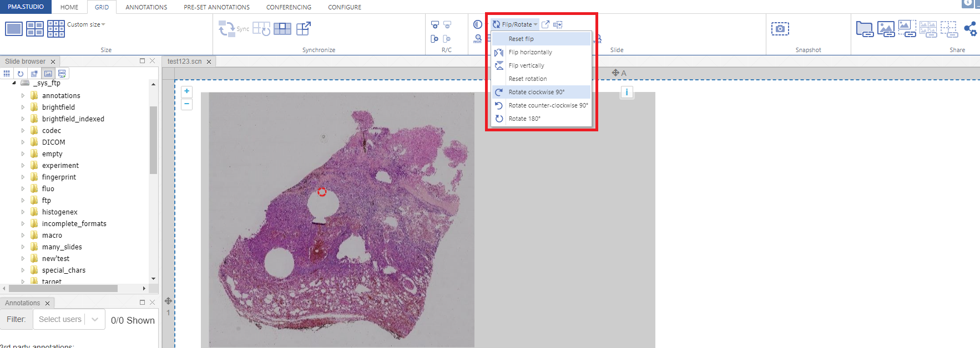Viewport: 980px width, 348px height.
Task: Open share settings icon with gear
Action: pyautogui.click(x=970, y=29)
